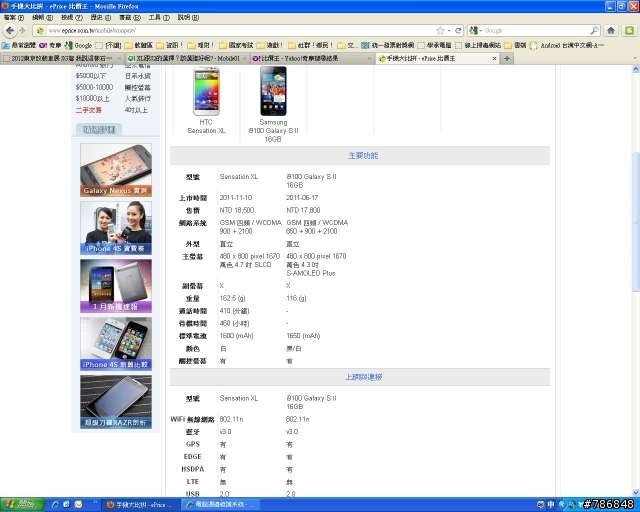
Task: Open the $10000以上 price filter link
Action: tap(93, 98)
